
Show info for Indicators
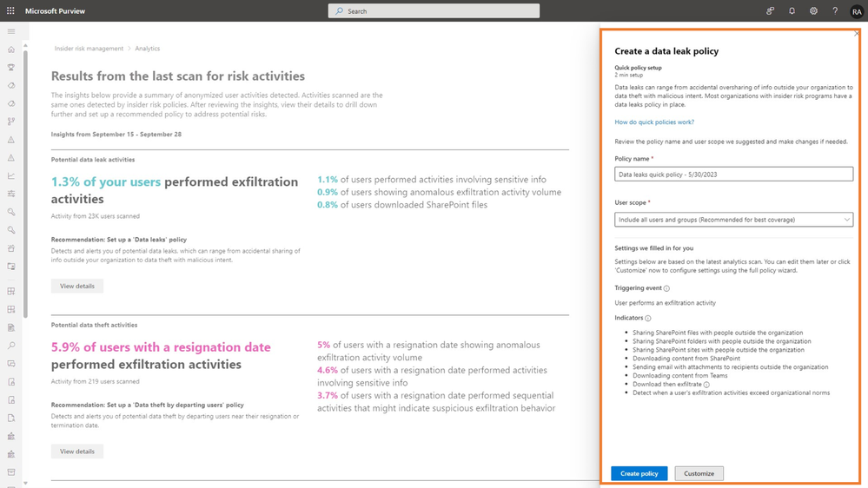tap(647, 318)
